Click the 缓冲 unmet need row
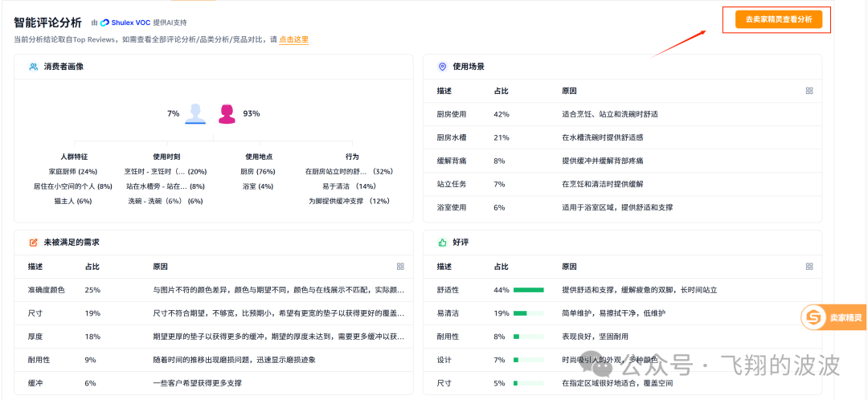Image resolution: width=868 pixels, height=400 pixels. [x=214, y=383]
